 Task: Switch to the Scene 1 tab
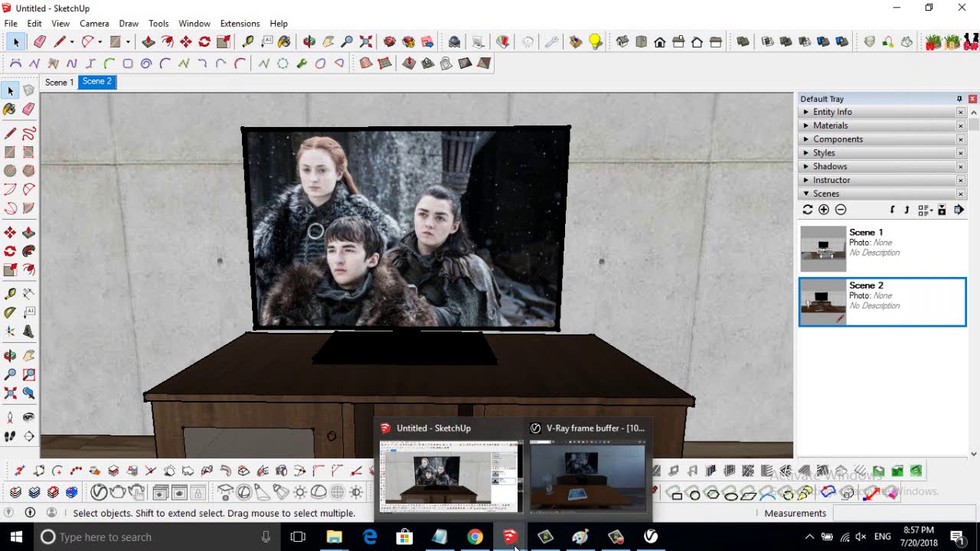59,82
